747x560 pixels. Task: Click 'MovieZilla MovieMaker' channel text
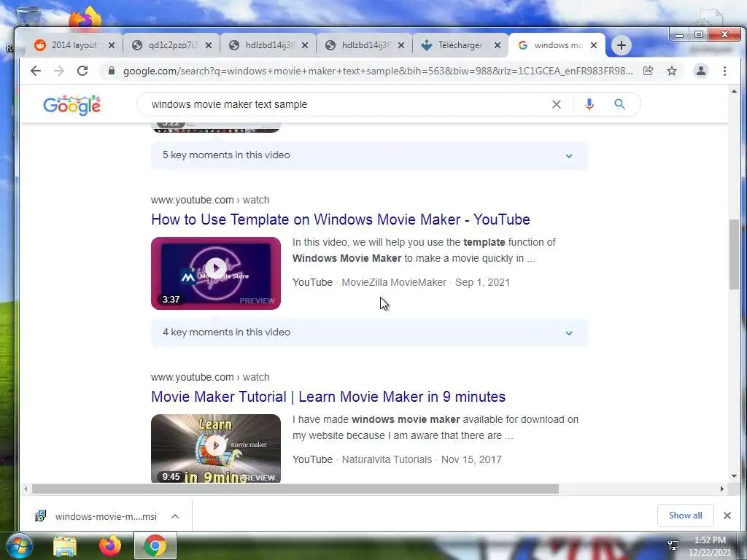394,282
